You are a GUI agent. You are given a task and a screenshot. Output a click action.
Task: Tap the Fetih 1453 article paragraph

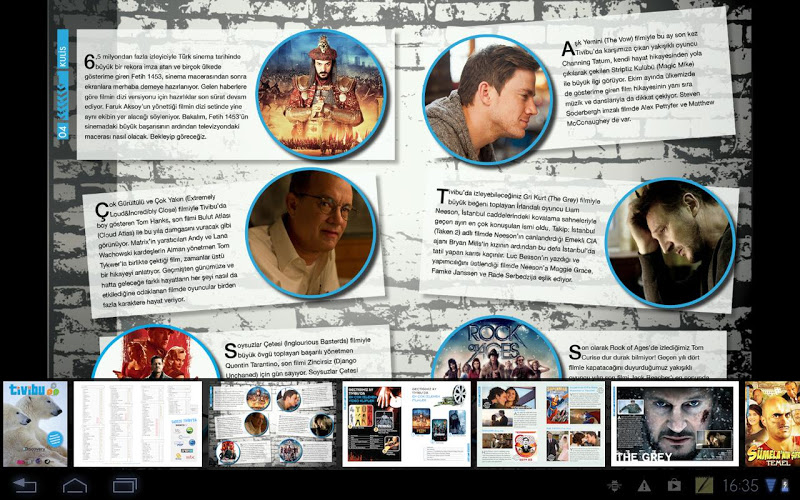(166, 96)
